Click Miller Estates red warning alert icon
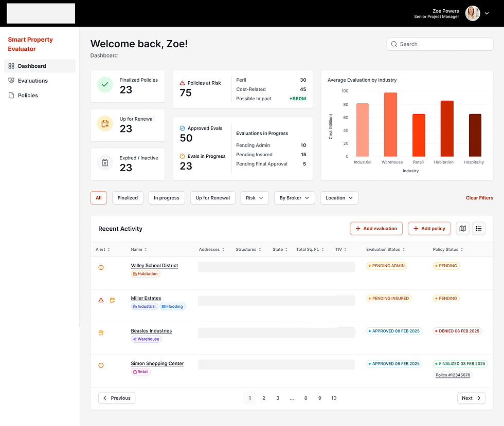504x426 pixels. [101, 300]
